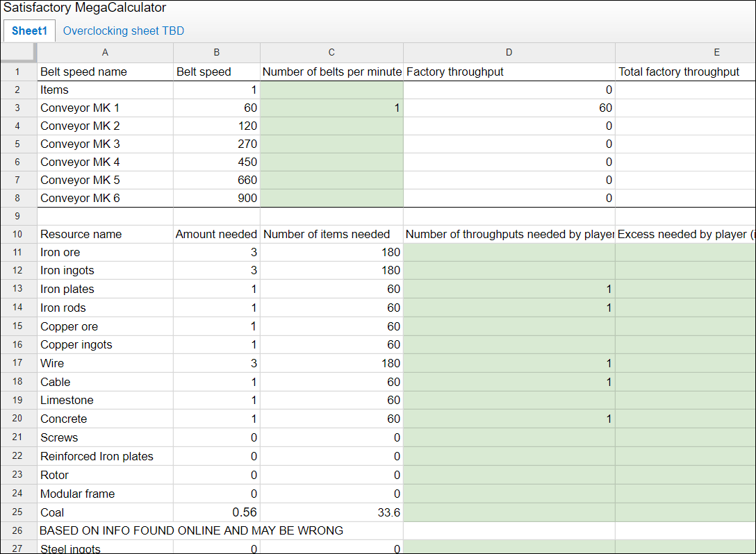Click the 'Copper ore' cell

[x=105, y=326]
